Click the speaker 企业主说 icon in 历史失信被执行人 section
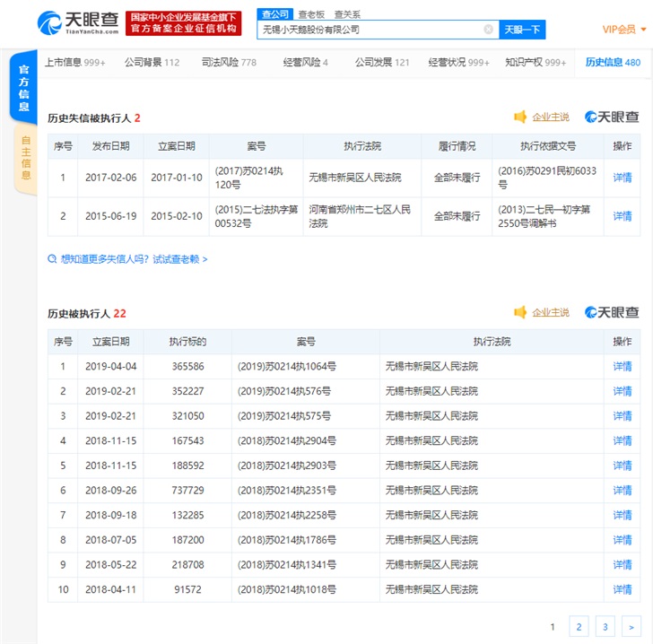 tap(520, 117)
